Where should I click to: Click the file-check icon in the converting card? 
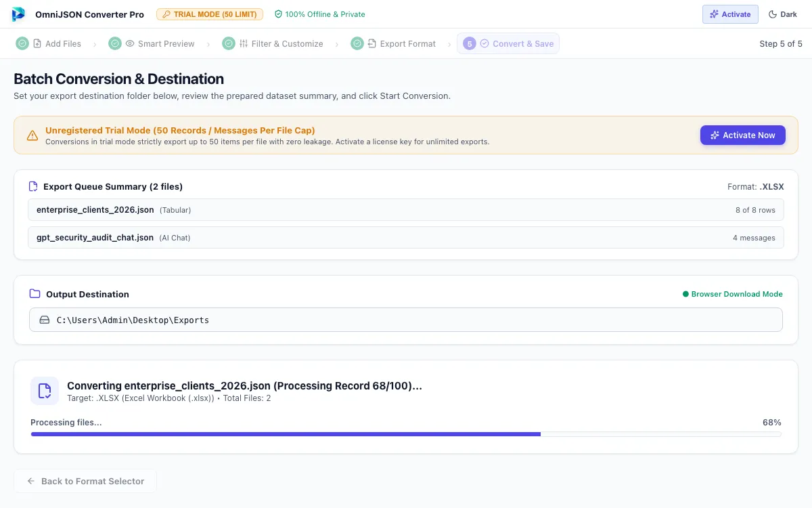pos(45,391)
